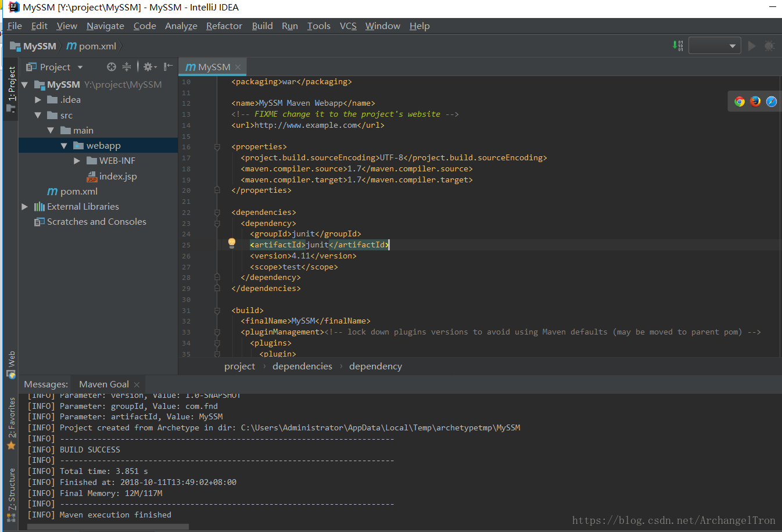782x532 pixels.
Task: Open the 2: Favorites tool window tab
Action: pyautogui.click(x=11, y=423)
